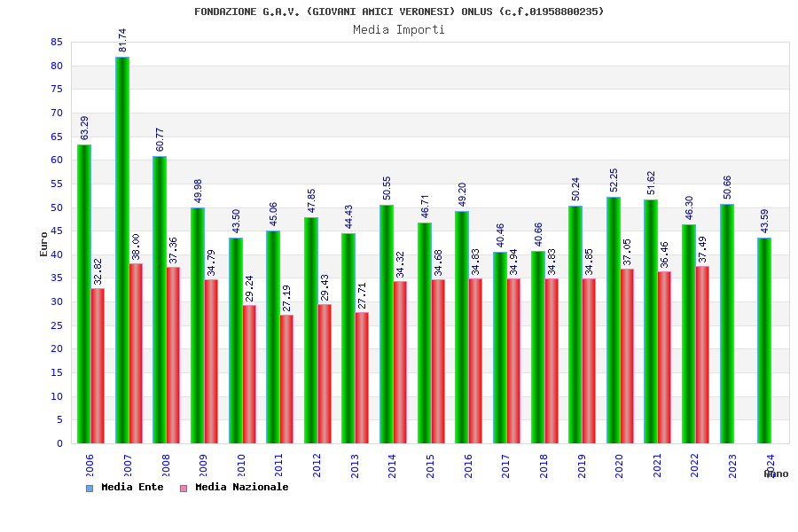Click the value label 52.25 above 2020
The image size is (798, 532).
[614, 180]
